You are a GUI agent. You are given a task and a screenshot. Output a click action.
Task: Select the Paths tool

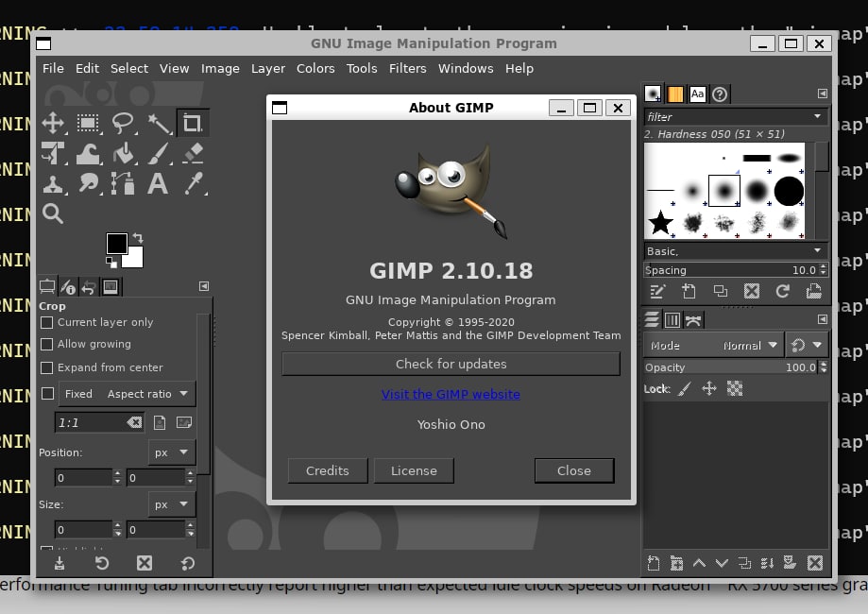click(123, 184)
